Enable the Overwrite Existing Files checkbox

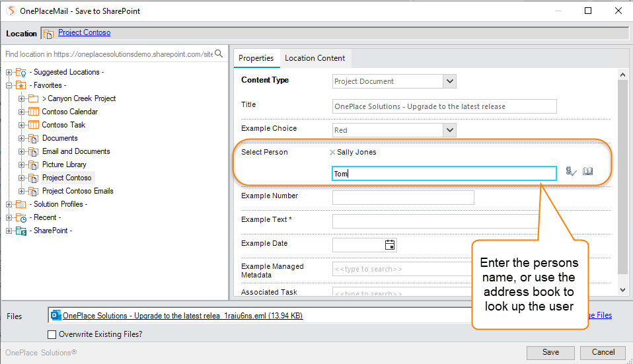[52, 335]
